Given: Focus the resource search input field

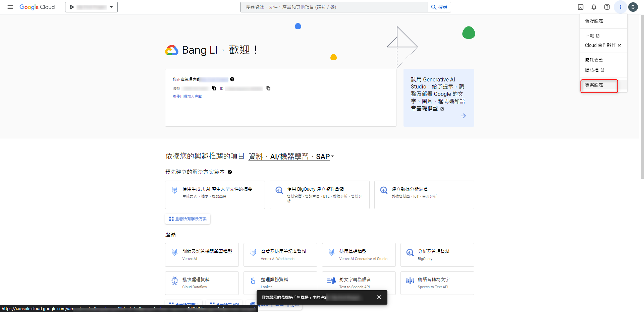Looking at the screenshot, I should pyautogui.click(x=334, y=7).
